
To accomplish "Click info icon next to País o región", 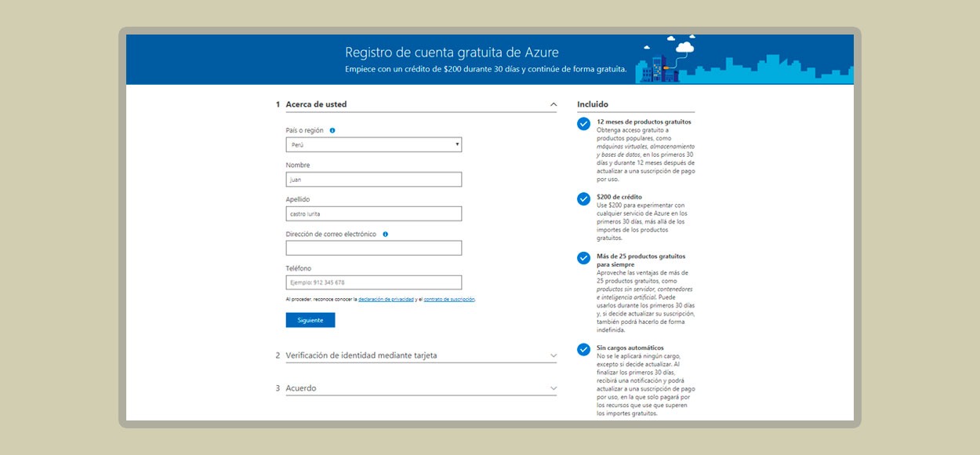I will (x=332, y=130).
